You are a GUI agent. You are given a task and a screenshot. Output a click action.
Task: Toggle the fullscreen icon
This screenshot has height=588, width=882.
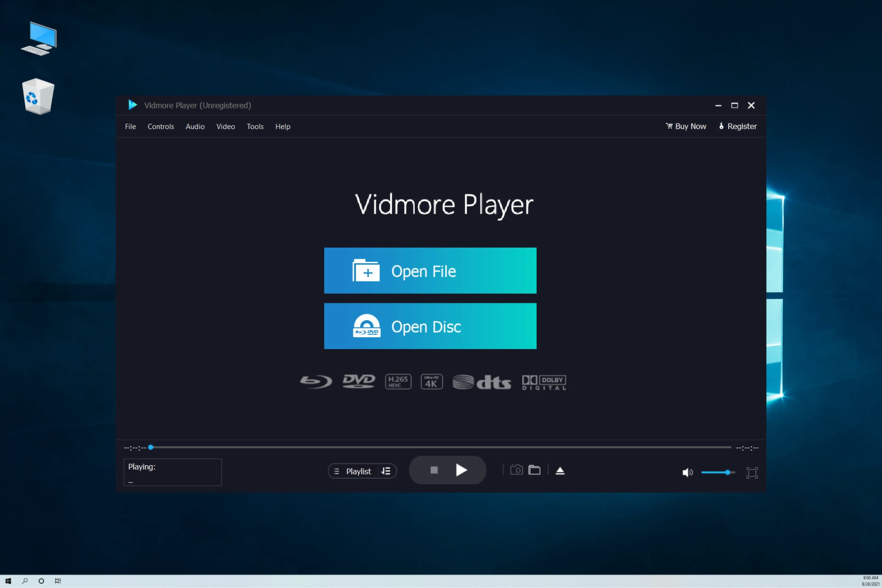pyautogui.click(x=752, y=473)
